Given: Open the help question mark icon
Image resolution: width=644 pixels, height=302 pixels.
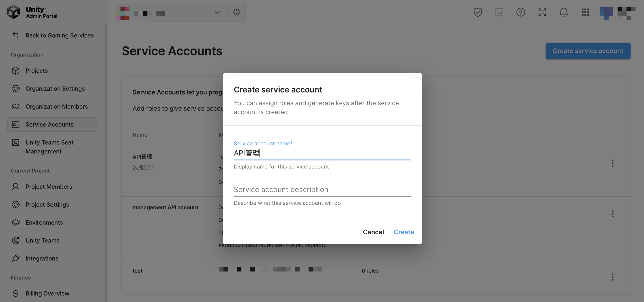Looking at the screenshot, I should point(520,12).
